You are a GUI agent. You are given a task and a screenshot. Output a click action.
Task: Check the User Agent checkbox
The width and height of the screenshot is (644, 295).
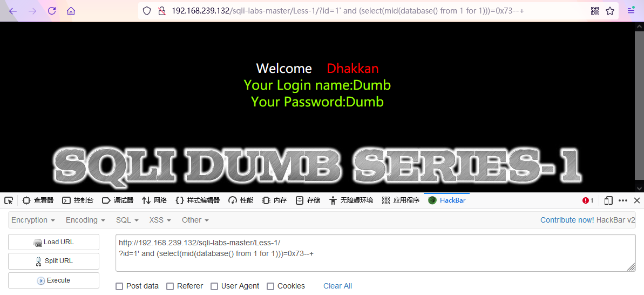pos(214,286)
